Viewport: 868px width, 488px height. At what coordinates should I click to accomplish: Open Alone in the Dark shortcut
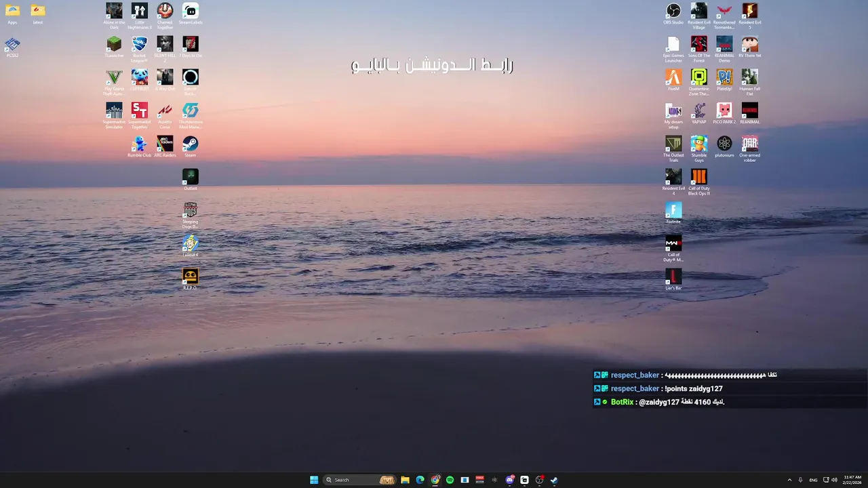click(114, 16)
